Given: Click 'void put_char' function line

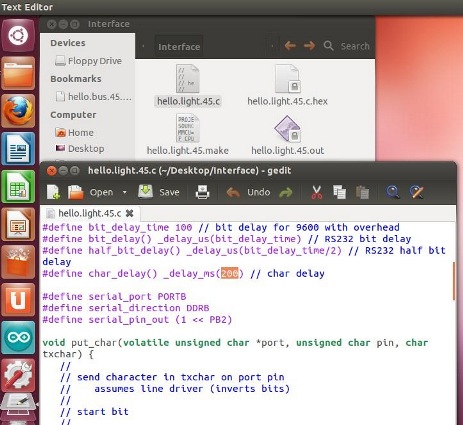Looking at the screenshot, I should (235, 343).
